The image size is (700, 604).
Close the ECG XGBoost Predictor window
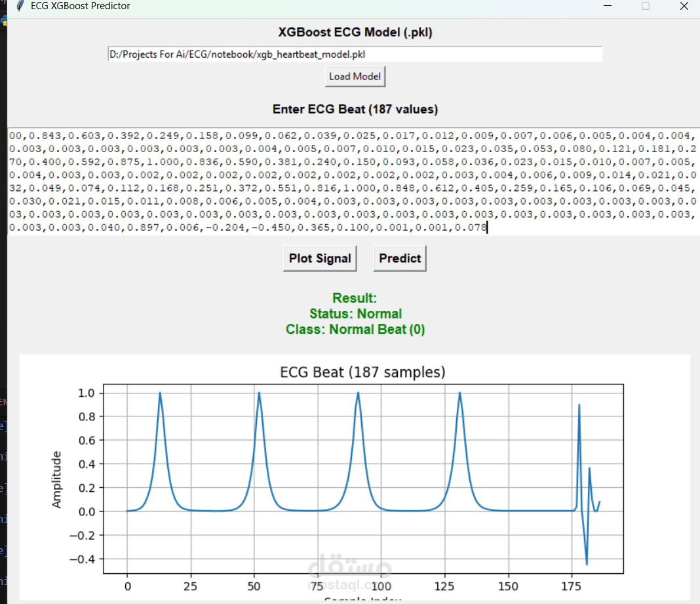click(684, 6)
